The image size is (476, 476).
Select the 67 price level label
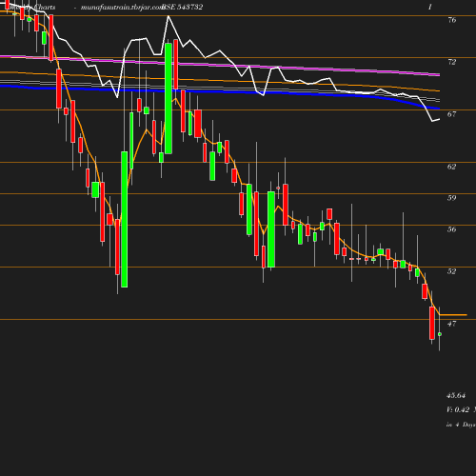(452, 114)
